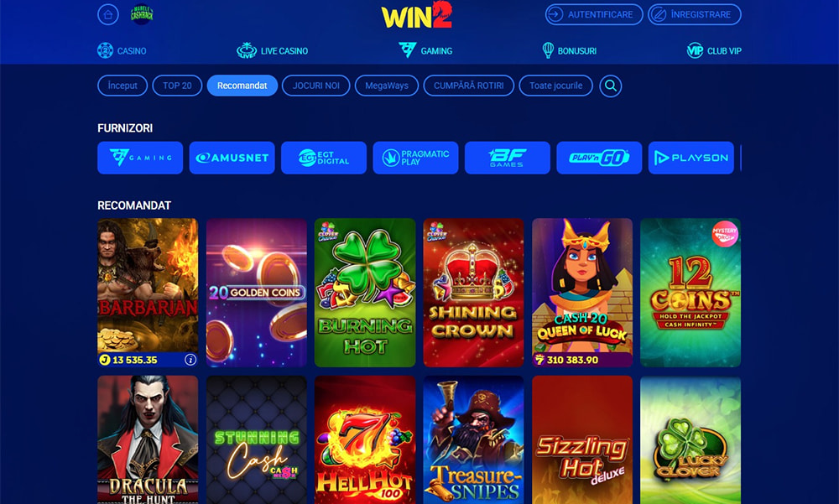
Task: Open the Marele Cashback badge icon
Action: 142,14
